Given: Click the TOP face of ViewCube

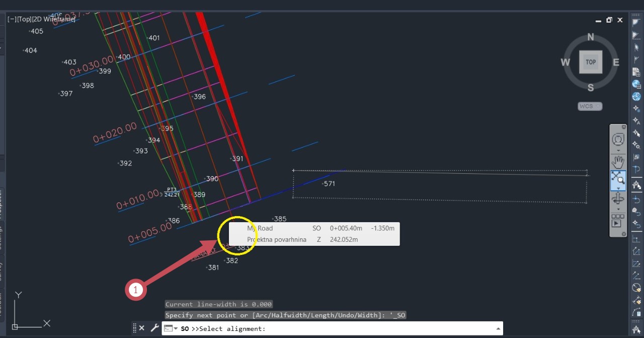Looking at the screenshot, I should (x=591, y=62).
